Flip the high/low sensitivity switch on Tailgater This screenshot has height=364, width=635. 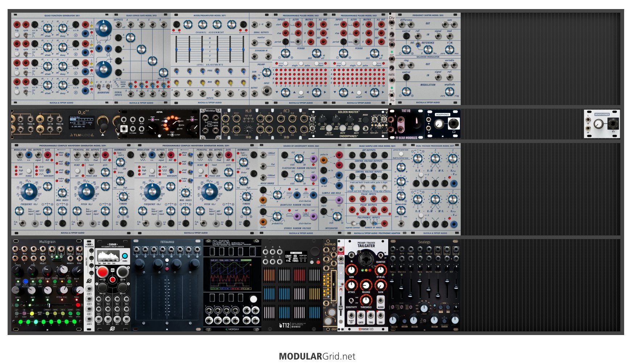[x=351, y=301]
